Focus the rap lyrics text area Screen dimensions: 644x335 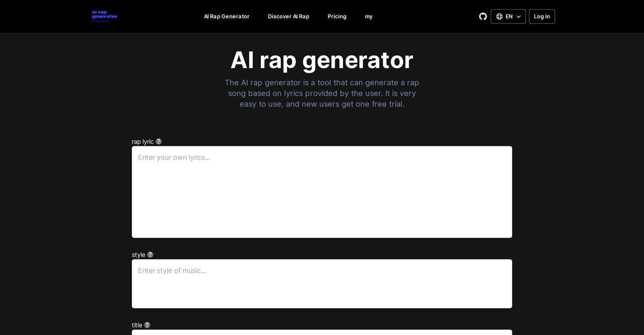[x=322, y=198]
